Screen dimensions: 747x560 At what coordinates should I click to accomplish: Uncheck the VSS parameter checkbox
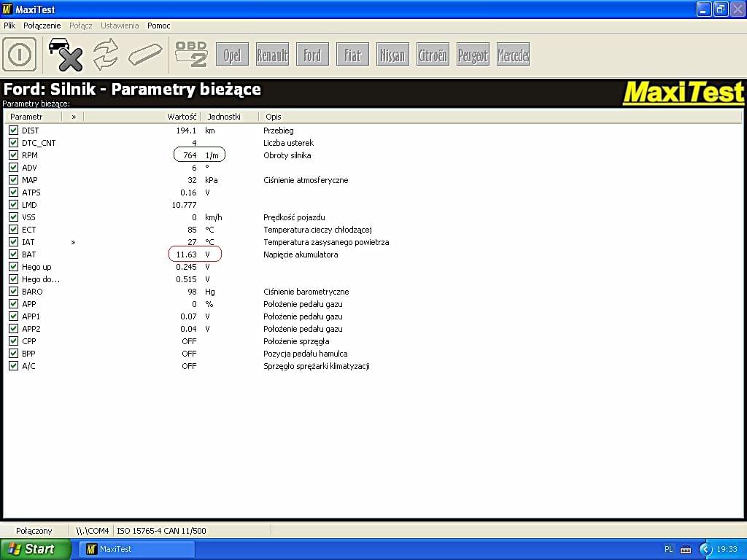13,217
